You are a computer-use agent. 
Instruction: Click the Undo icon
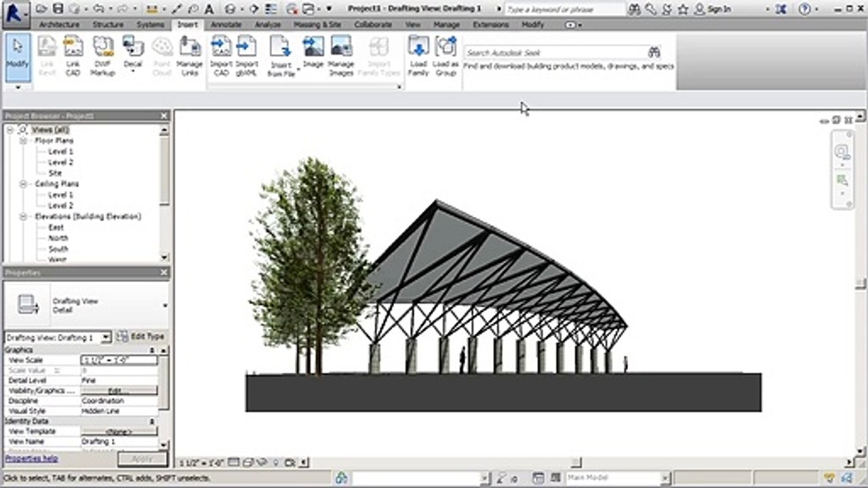(97, 9)
